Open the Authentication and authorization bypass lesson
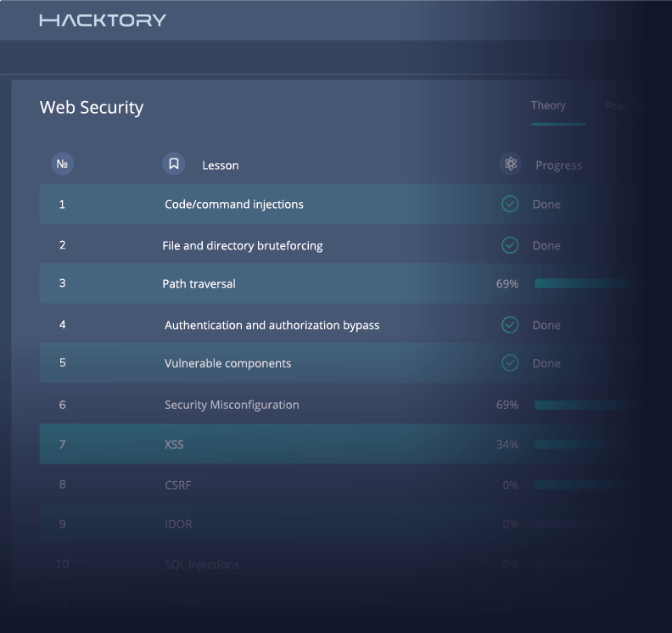 [272, 325]
